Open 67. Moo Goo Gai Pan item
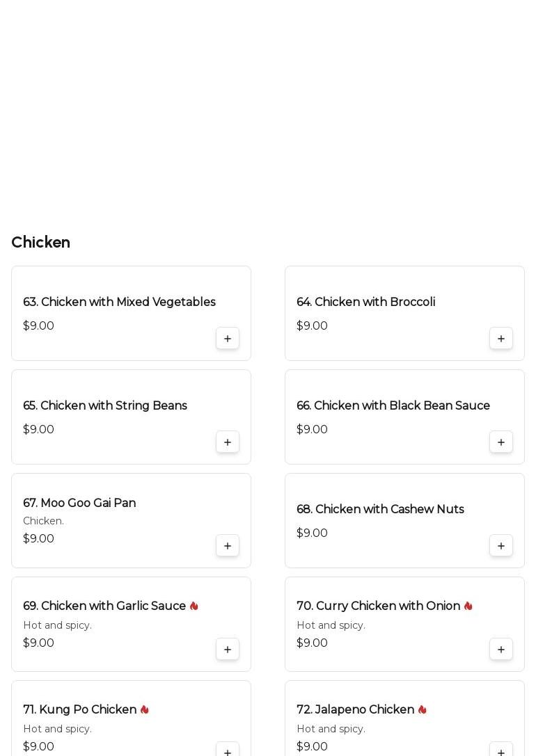The height and width of the screenshot is (756, 536). tap(79, 504)
